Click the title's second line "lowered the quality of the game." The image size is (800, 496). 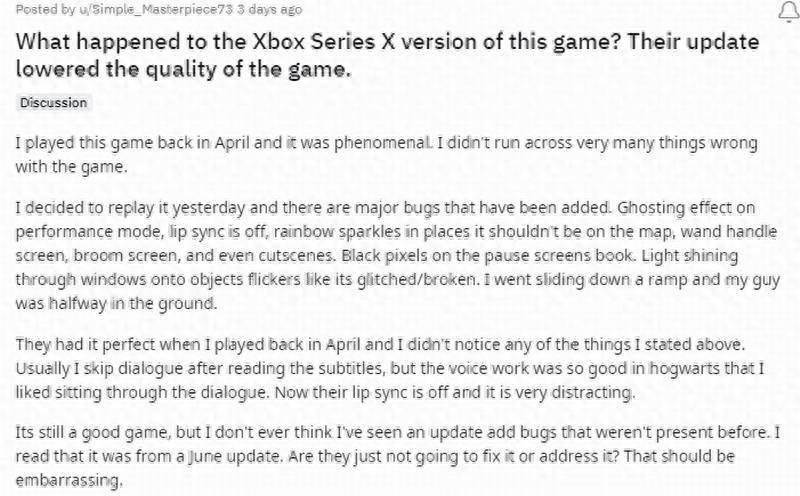[x=184, y=69]
